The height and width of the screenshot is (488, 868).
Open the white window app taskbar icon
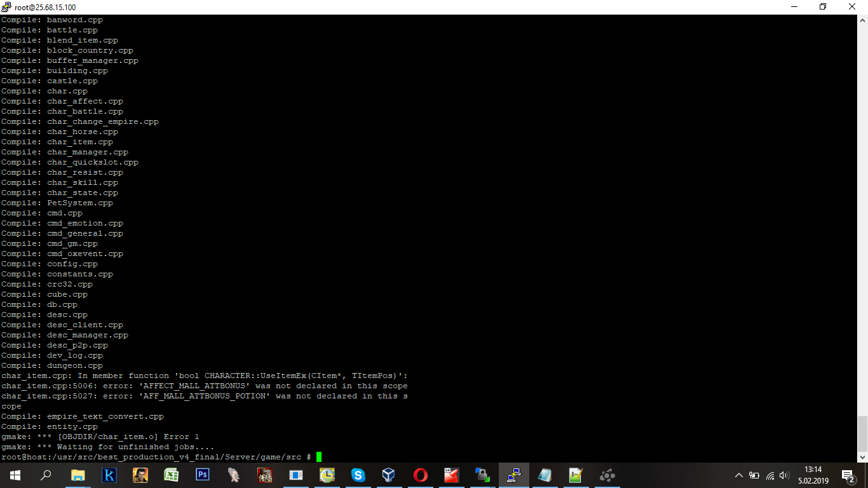point(296,475)
